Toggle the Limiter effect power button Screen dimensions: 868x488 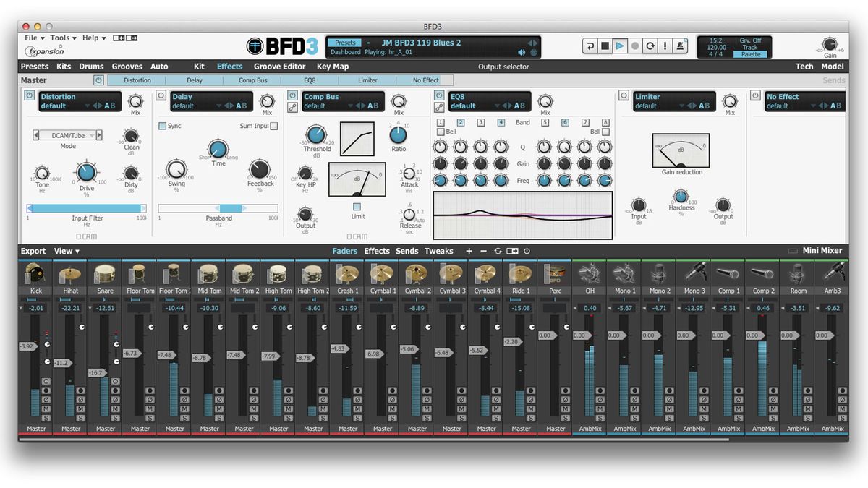pyautogui.click(x=624, y=95)
